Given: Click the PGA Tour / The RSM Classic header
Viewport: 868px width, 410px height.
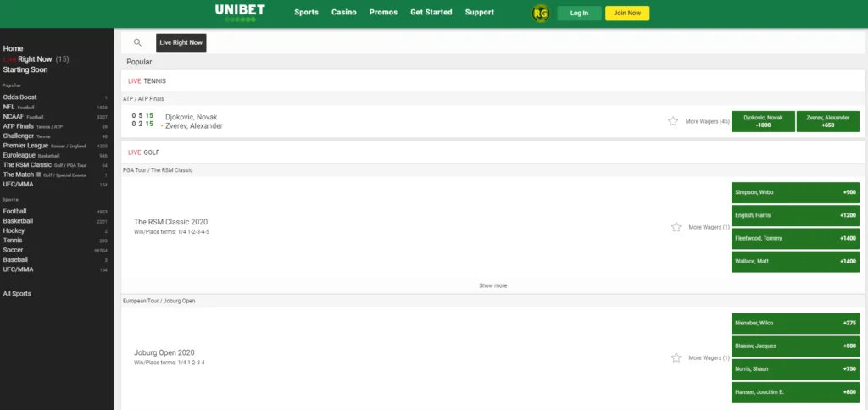Looking at the screenshot, I should click(158, 170).
